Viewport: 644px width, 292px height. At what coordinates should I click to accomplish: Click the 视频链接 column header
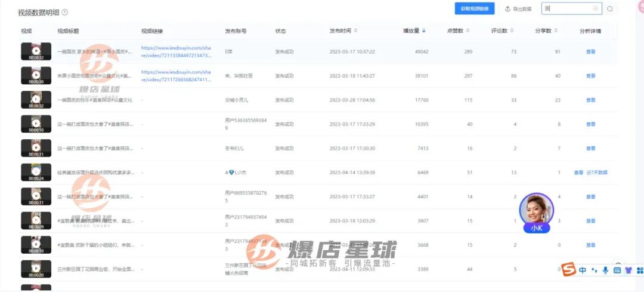(x=152, y=31)
